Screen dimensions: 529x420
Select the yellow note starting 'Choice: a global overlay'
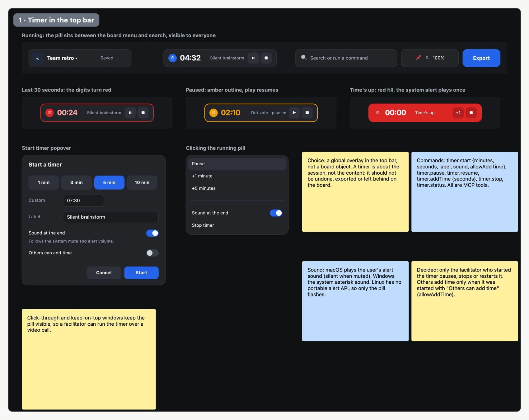click(x=355, y=192)
